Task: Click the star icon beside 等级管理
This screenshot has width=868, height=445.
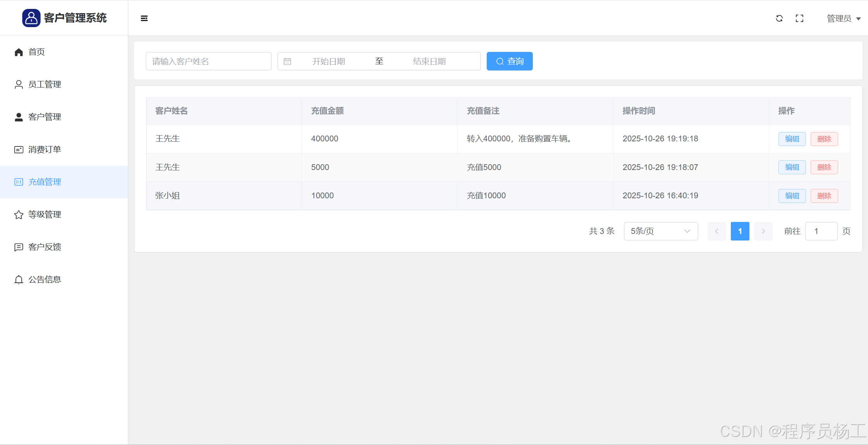Action: [19, 215]
